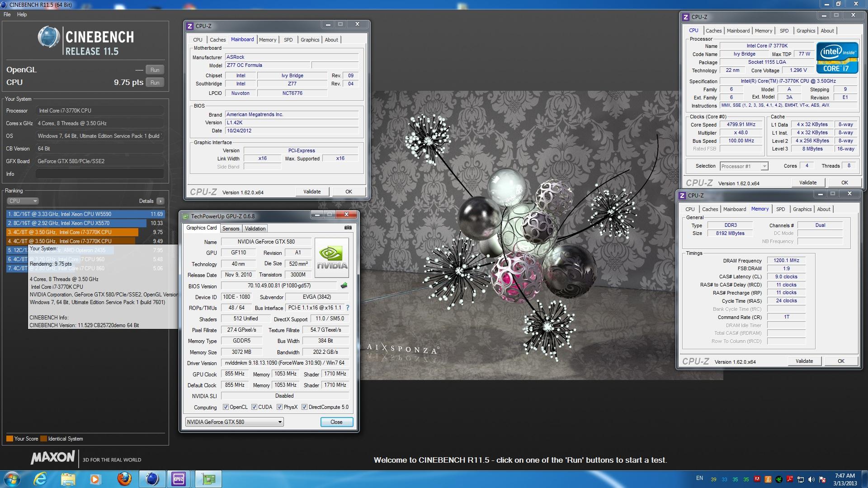The height and width of the screenshot is (488, 868).
Task: Click the Adobe Acrobat tray icon
Action: coord(790,479)
